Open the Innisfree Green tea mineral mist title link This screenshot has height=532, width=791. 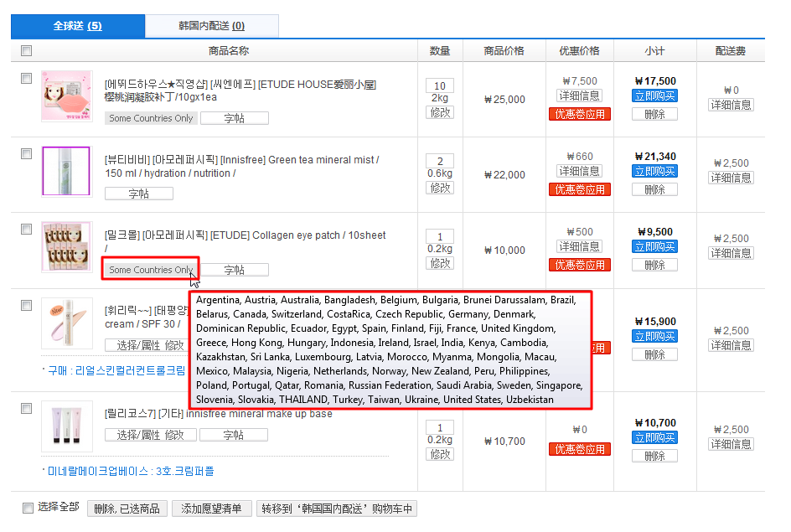click(241, 167)
